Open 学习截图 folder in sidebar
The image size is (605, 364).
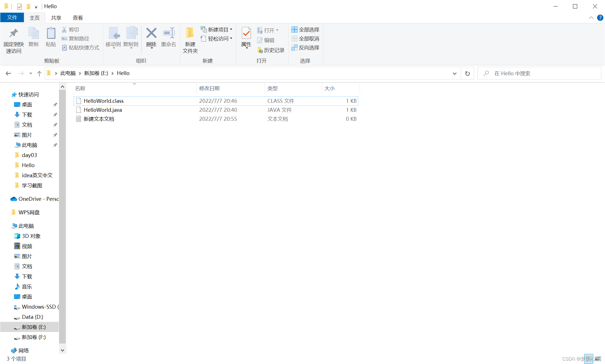click(x=28, y=185)
